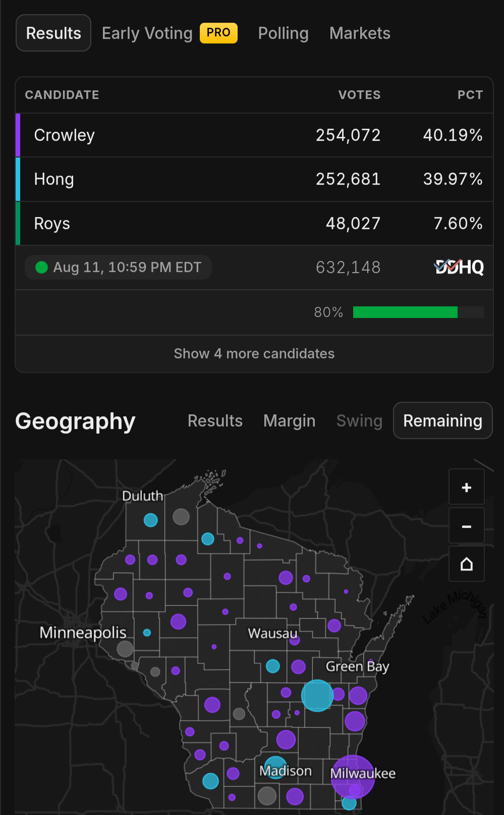
Task: Click Roys's percentage 7.60%
Action: tap(458, 224)
